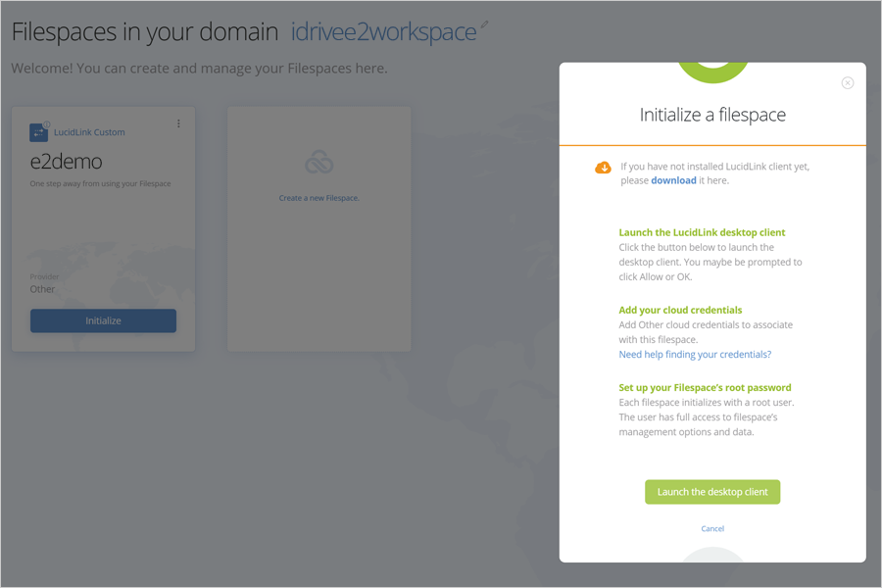The image size is (882, 588).
Task: Open Need help finding your credentials link
Action: [x=695, y=355]
